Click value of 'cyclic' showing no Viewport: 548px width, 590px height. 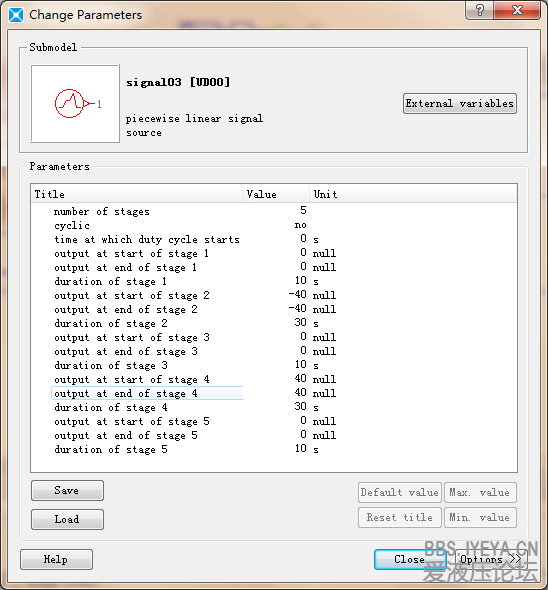(300, 225)
